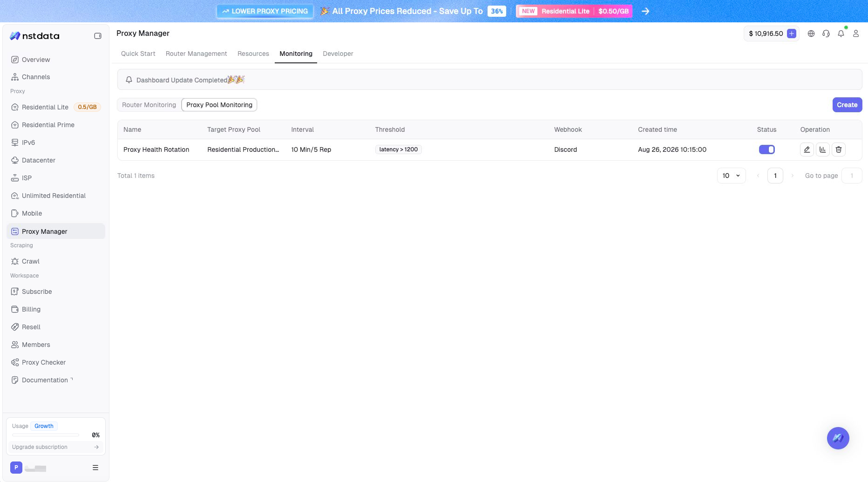Screen dimensions: 868x482
Task: Click the Go to page input
Action: [x=852, y=176]
